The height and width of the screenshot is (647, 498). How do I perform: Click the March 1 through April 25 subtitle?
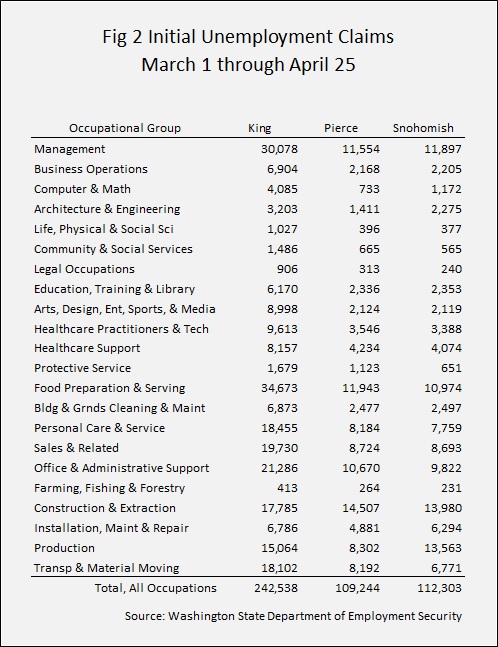tap(248, 65)
